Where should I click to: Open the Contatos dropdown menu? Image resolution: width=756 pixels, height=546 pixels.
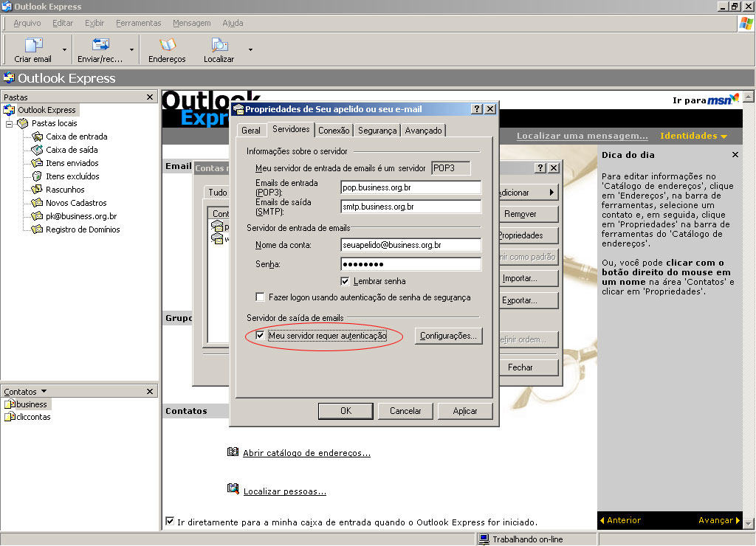(44, 391)
